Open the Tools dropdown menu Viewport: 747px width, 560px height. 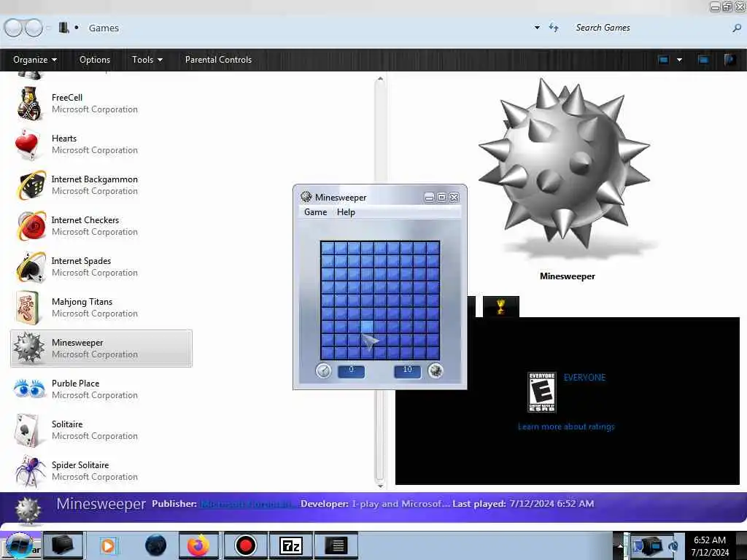coord(147,60)
